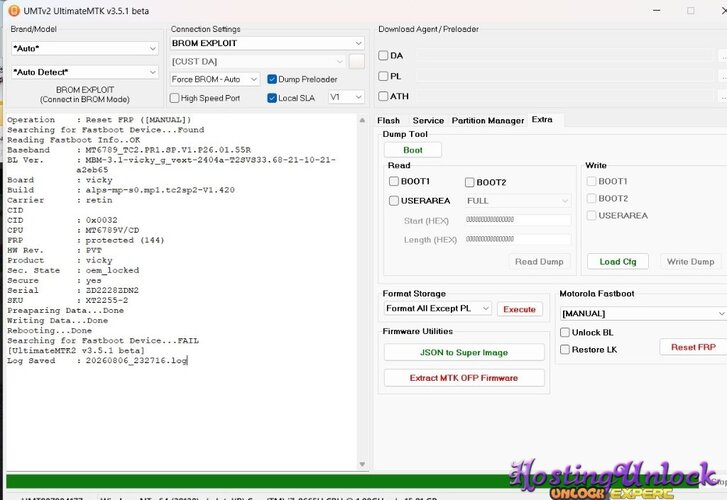The width and height of the screenshot is (727, 500).
Task: Open the Brand *Auto* dropdown
Action: (x=84, y=48)
